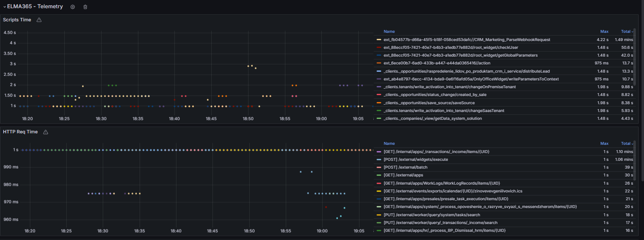
Task: Click the HTTP Req Time legend scrollbar
Action: pyautogui.click(x=635, y=160)
